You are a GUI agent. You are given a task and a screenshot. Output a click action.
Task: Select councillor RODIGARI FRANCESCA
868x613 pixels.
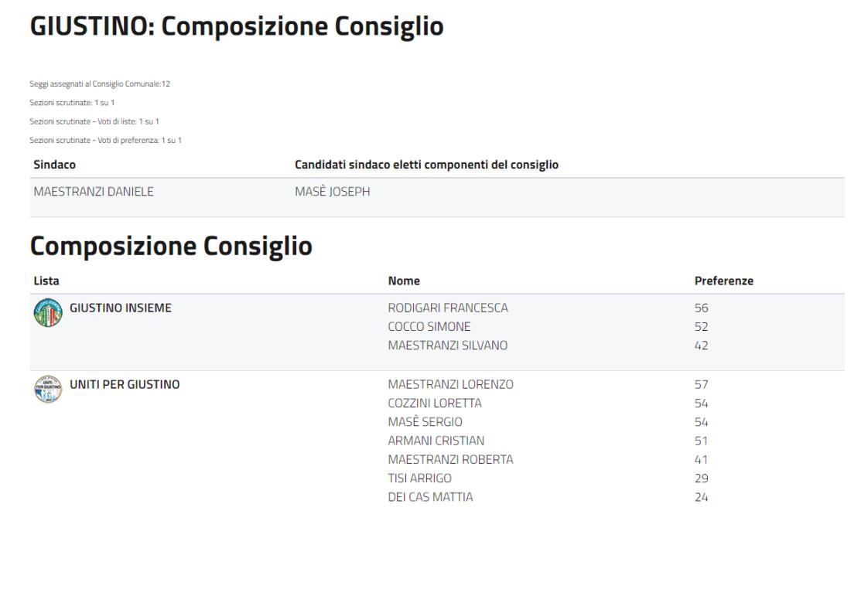(448, 308)
